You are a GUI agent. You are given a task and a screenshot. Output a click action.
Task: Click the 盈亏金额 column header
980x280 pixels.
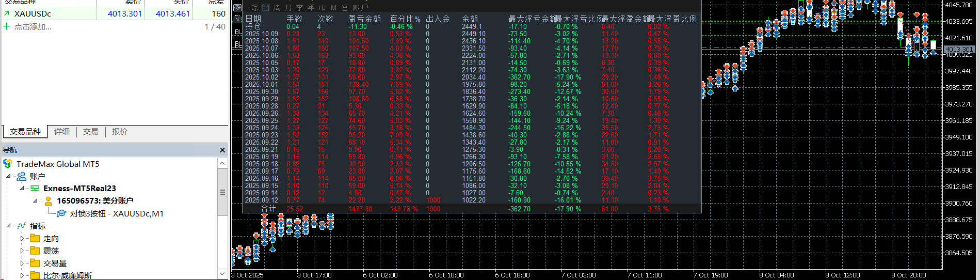[x=365, y=19]
